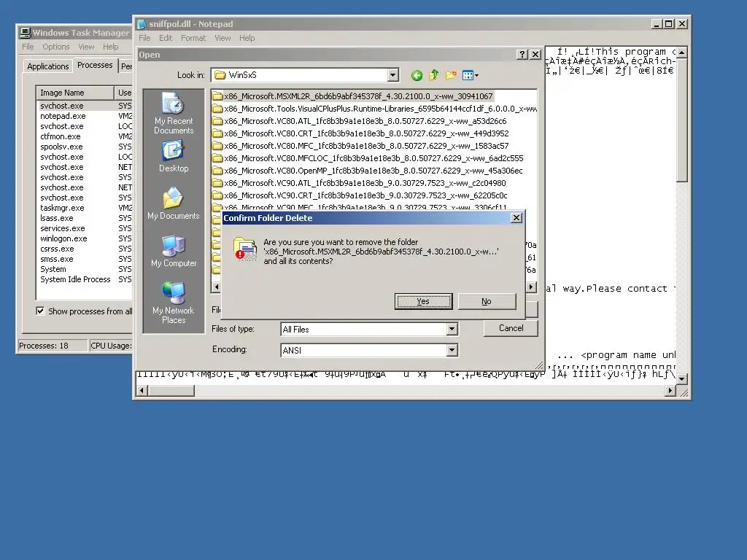
Task: Click folder icon of VC80.ATL entry
Action: tap(217, 121)
